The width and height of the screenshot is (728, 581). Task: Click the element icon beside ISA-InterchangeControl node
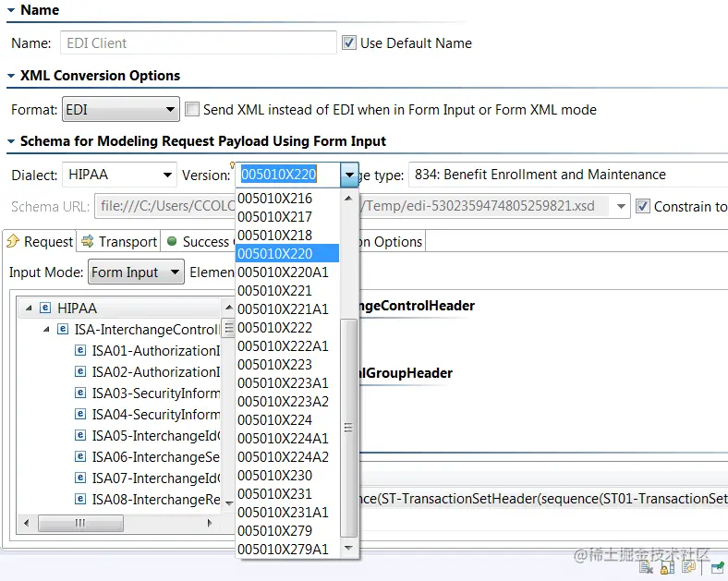pos(63,329)
